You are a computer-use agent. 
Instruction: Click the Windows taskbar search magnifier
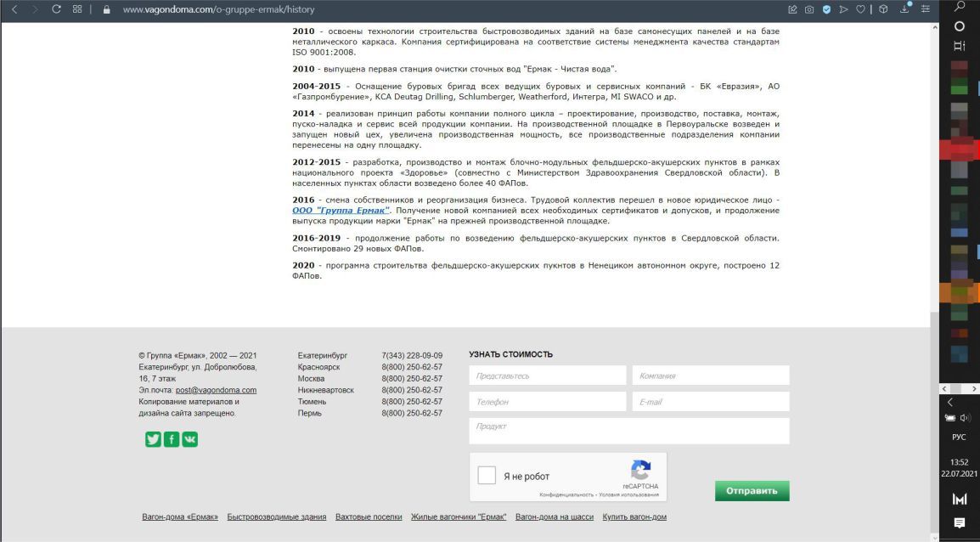point(960,7)
